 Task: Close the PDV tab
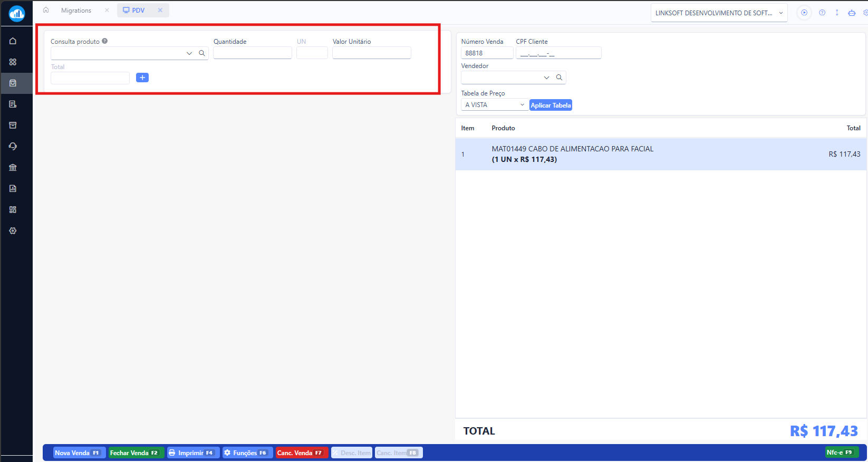[160, 10]
